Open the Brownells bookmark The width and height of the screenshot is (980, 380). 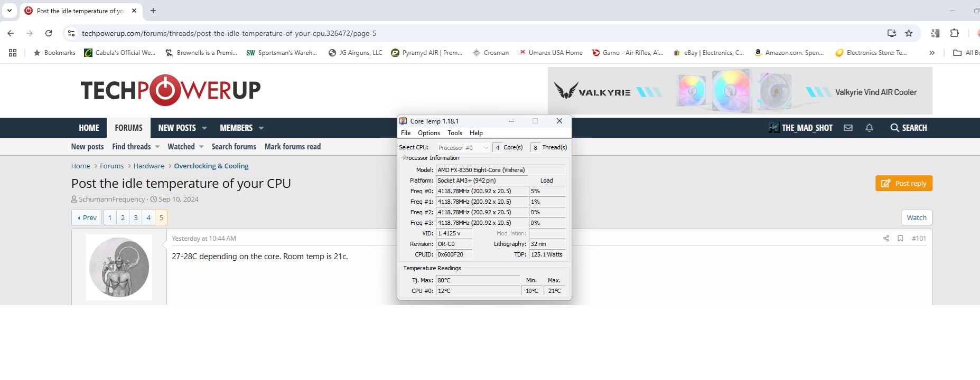coord(201,53)
